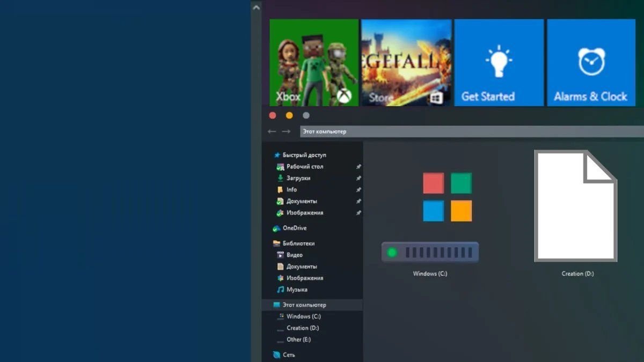Open the Store tile

(x=406, y=63)
